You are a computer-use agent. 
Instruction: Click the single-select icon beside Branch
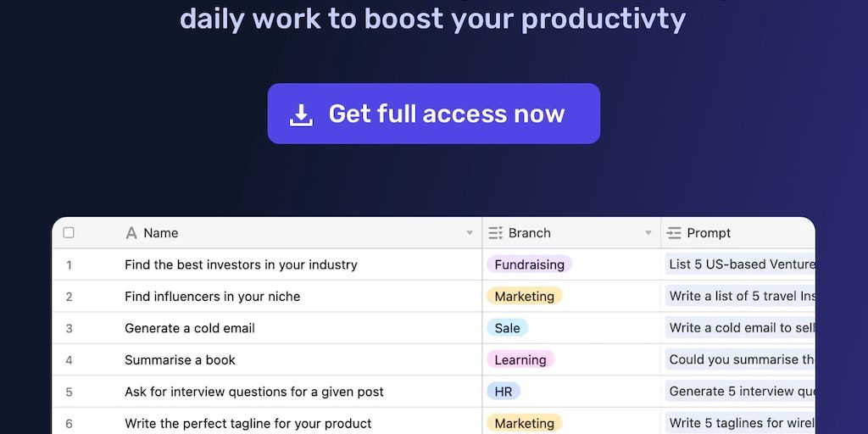(496, 233)
